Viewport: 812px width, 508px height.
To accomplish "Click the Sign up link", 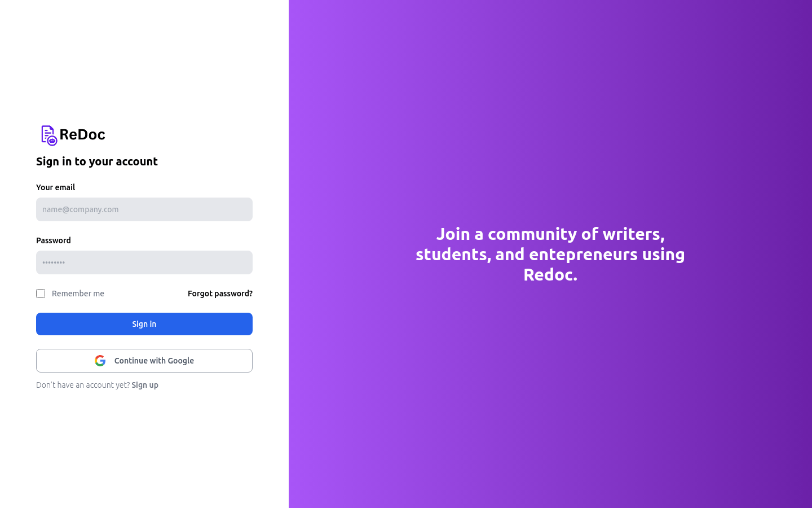I will click(x=145, y=385).
